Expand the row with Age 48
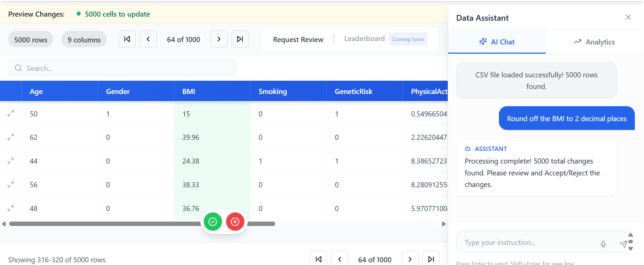 pos(11,208)
